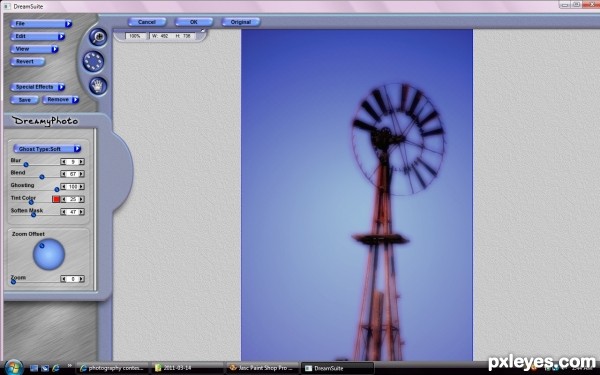Click the Original button
Image resolution: width=600 pixels, height=375 pixels.
241,22
